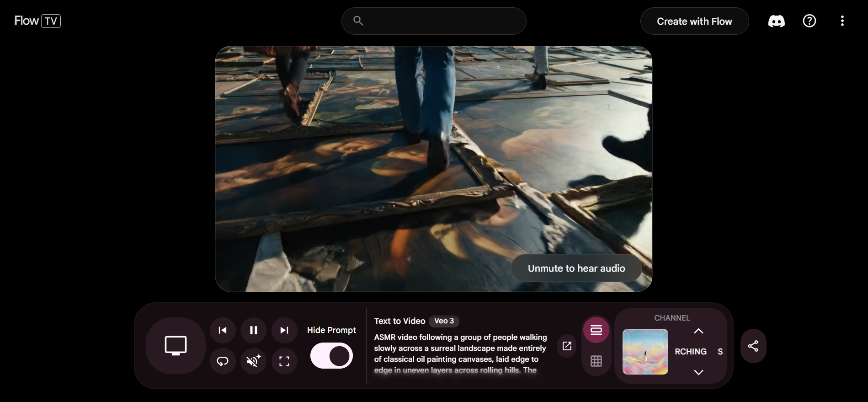This screenshot has width=868, height=402.
Task: Click the Veo 3 model tag
Action: [x=444, y=321]
